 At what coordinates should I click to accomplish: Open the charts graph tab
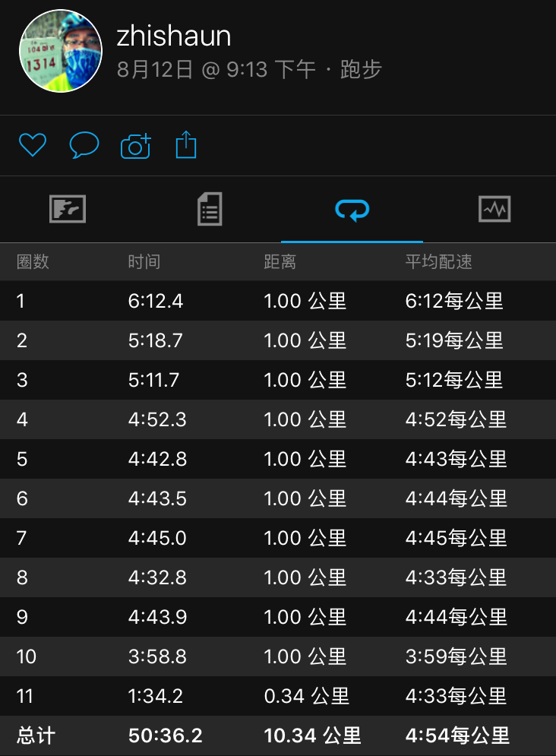click(x=494, y=209)
